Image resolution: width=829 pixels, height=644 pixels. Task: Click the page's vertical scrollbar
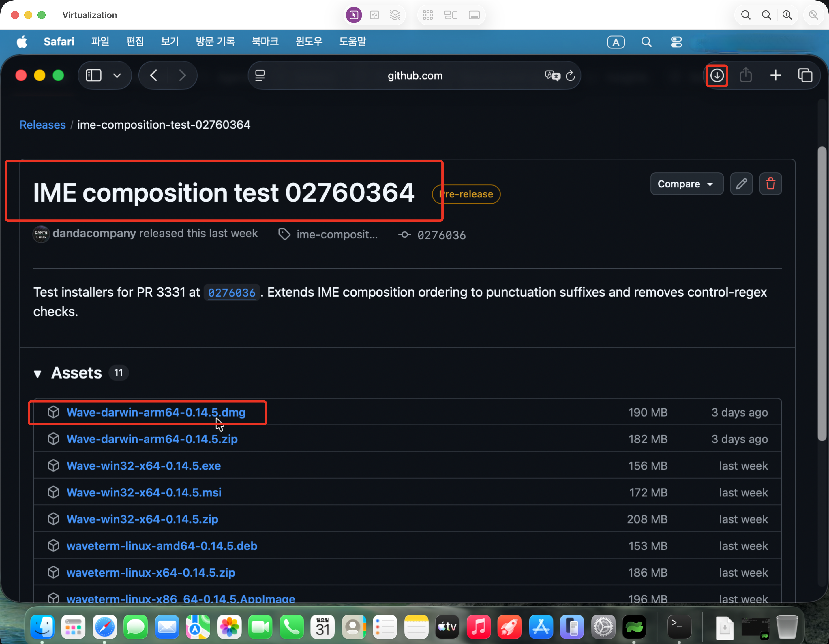pyautogui.click(x=822, y=294)
